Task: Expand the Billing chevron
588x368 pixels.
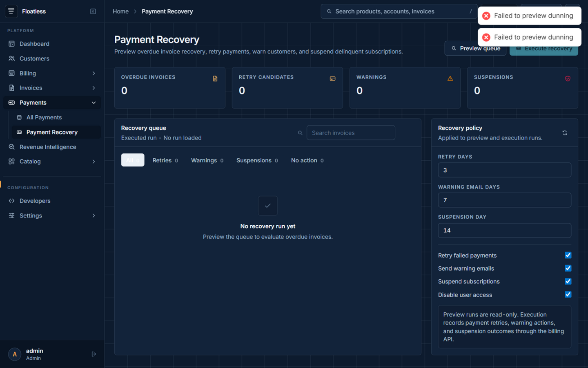Action: [94, 73]
